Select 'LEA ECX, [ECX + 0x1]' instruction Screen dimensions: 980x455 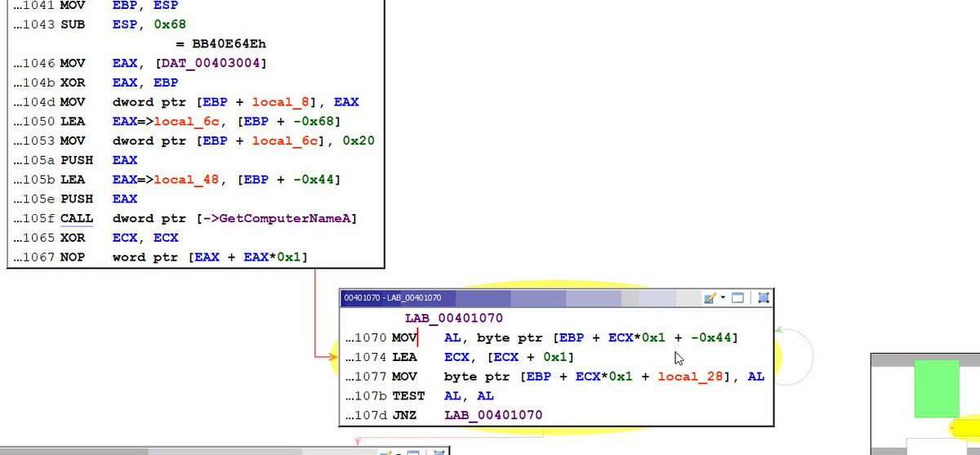[x=460, y=357]
